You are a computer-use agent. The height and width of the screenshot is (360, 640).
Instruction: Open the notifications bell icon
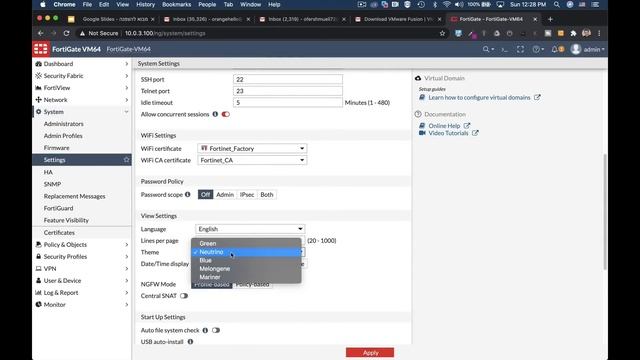tap(555, 49)
